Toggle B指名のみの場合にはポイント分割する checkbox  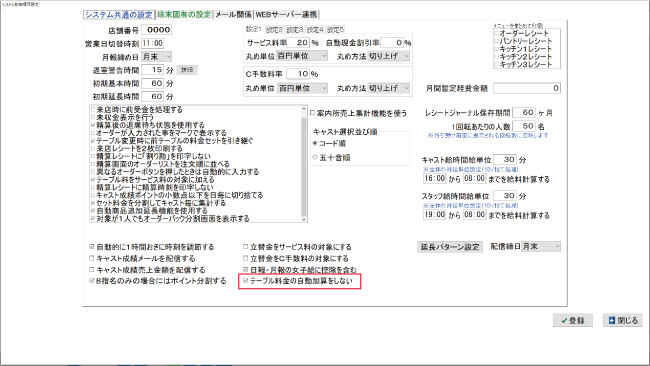tap(92, 281)
